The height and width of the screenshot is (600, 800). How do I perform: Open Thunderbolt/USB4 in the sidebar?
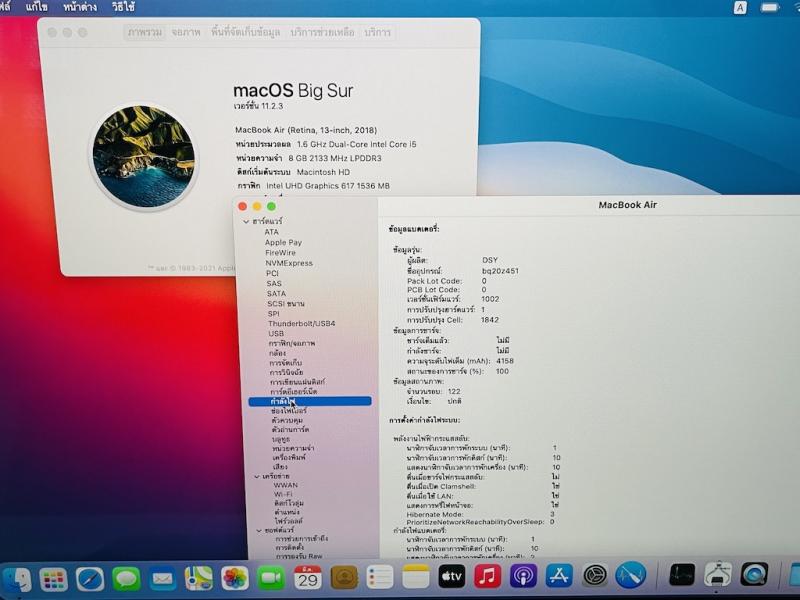pos(302,323)
